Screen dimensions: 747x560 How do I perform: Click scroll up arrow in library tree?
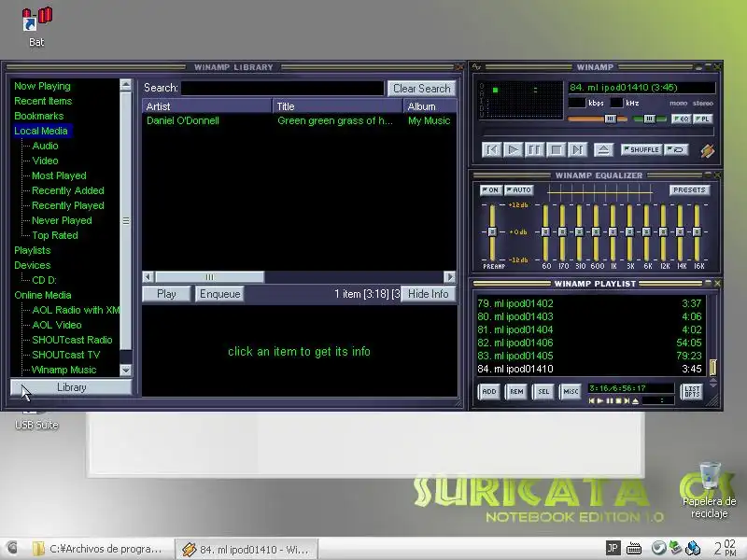click(x=126, y=85)
